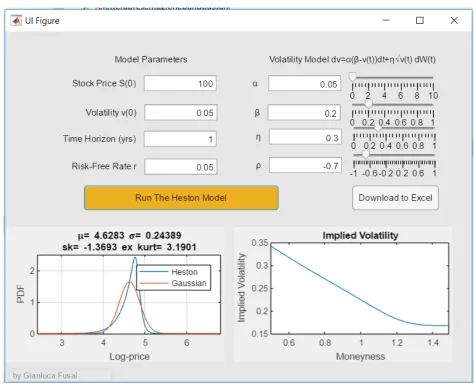Select the Volatility v(0) input box
This screenshot has height=384, width=475.
[180, 113]
